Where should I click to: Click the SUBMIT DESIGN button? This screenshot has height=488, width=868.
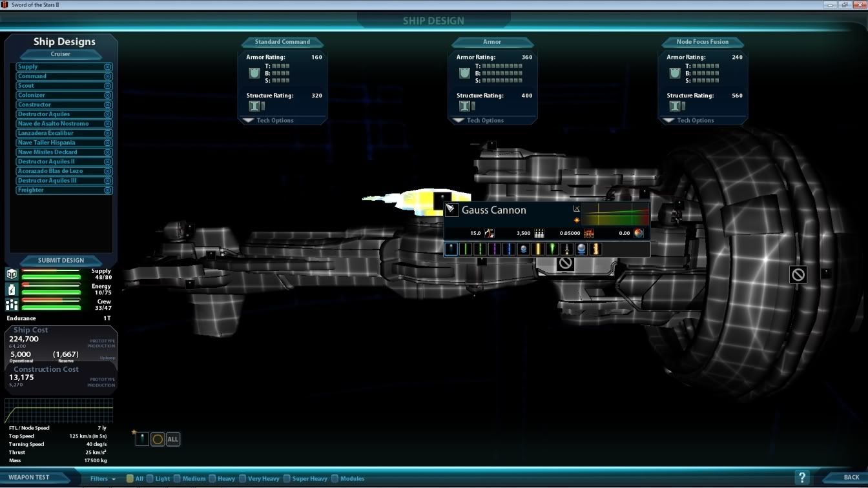point(61,260)
